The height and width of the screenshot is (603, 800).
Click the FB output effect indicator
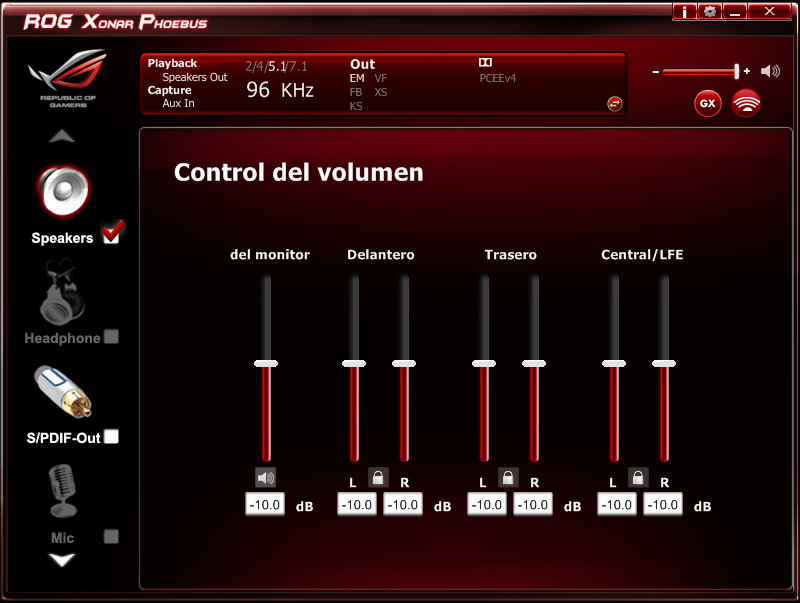point(356,92)
